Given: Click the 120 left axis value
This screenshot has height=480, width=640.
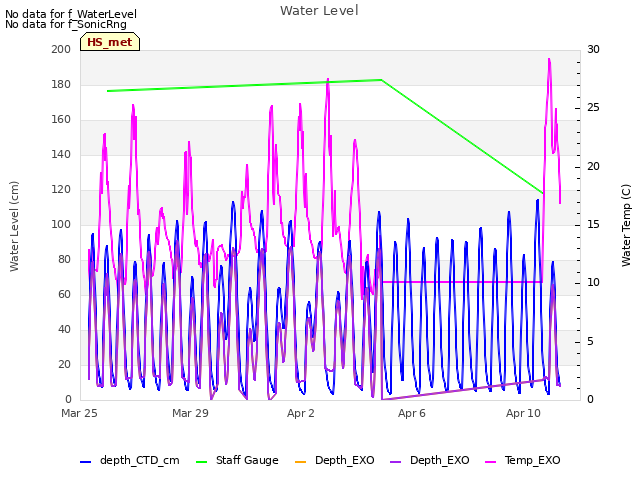Looking at the screenshot, I should [x=61, y=189].
